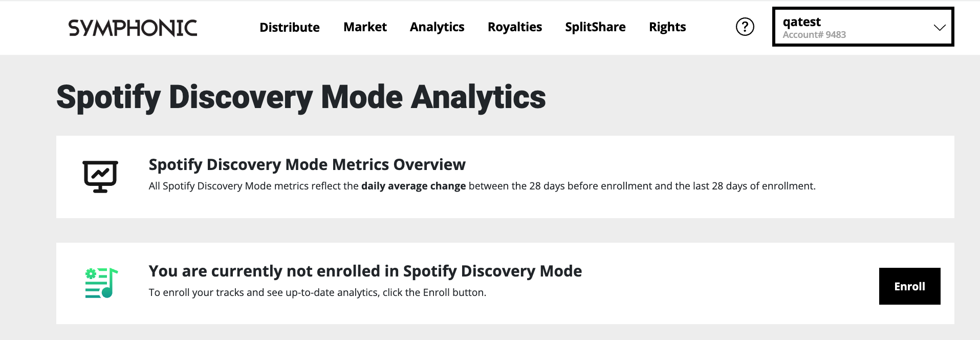Click the presentation chart metrics icon

coord(100,177)
